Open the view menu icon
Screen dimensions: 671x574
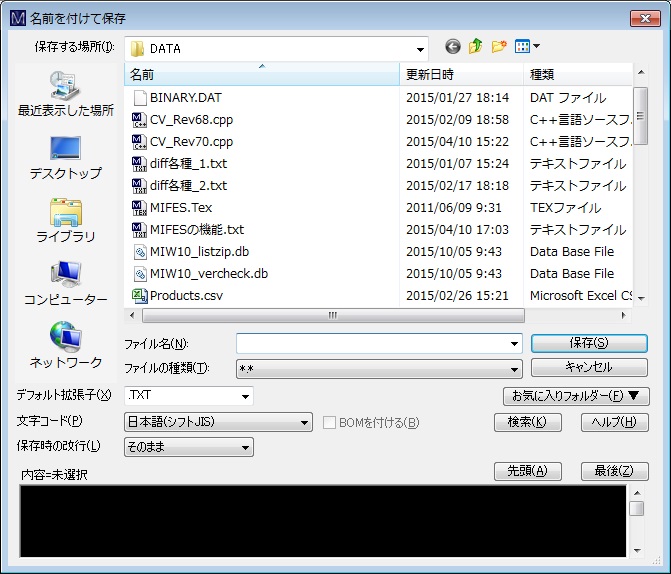pos(526,47)
